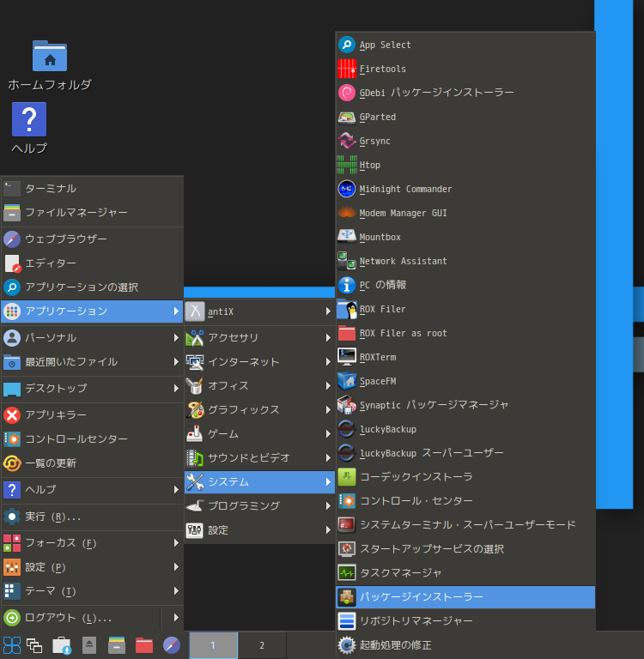
Task: Open フォーカス (F) menu entry
Action: [x=92, y=543]
